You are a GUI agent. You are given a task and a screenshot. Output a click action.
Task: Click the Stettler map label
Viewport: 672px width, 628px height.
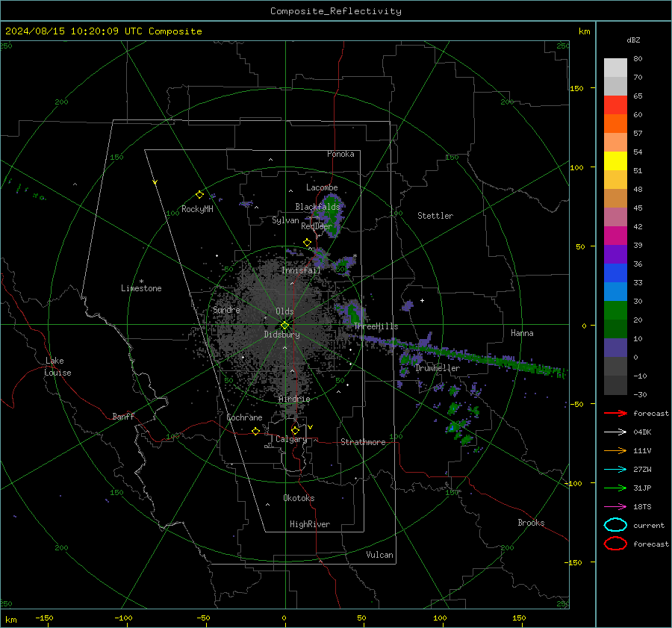point(435,216)
